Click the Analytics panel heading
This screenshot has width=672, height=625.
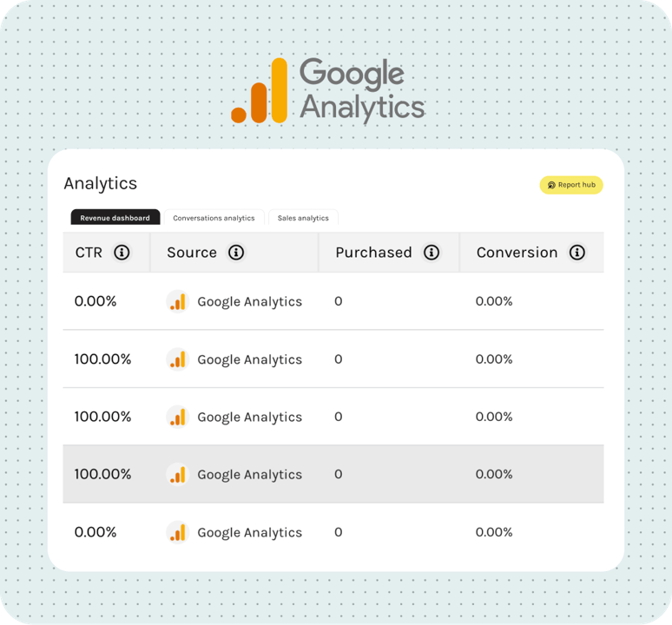coord(101,183)
